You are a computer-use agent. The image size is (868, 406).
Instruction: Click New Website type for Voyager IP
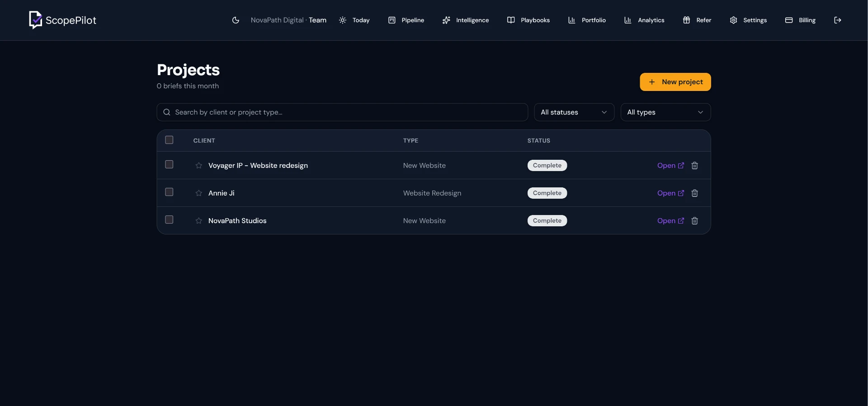[x=425, y=166]
